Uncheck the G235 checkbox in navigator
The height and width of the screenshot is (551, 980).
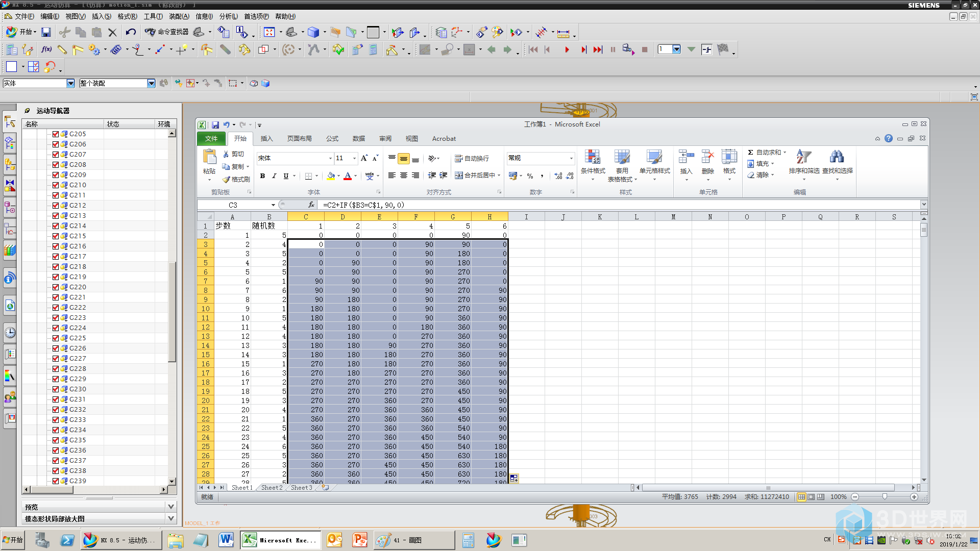[56, 440]
